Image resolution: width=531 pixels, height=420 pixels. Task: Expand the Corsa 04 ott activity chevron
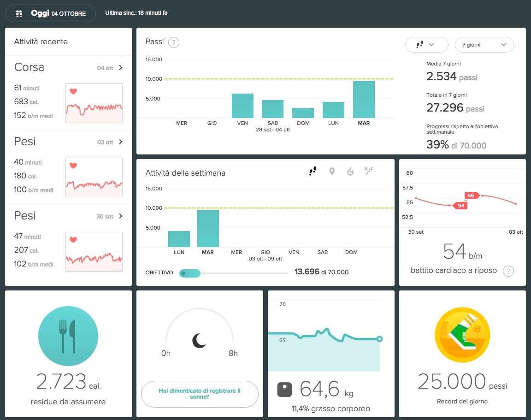pyautogui.click(x=121, y=68)
